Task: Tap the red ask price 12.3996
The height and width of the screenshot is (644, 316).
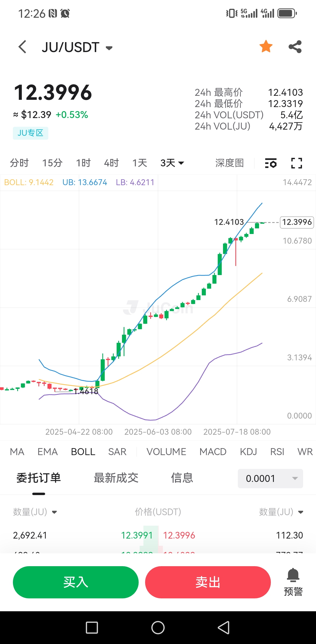Action: 179,535
